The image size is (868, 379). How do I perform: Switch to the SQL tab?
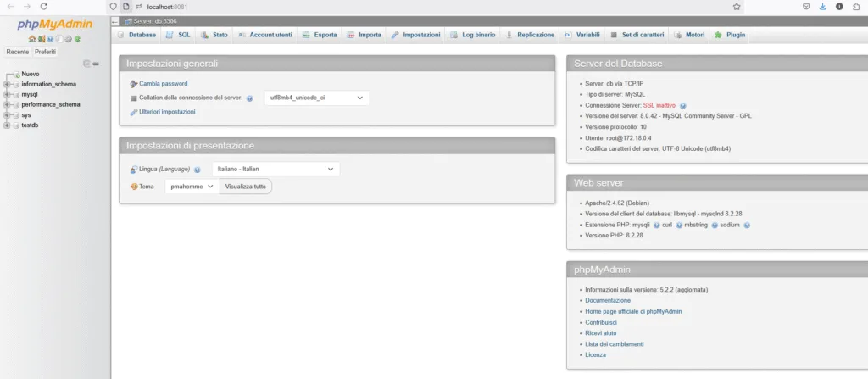click(178, 35)
